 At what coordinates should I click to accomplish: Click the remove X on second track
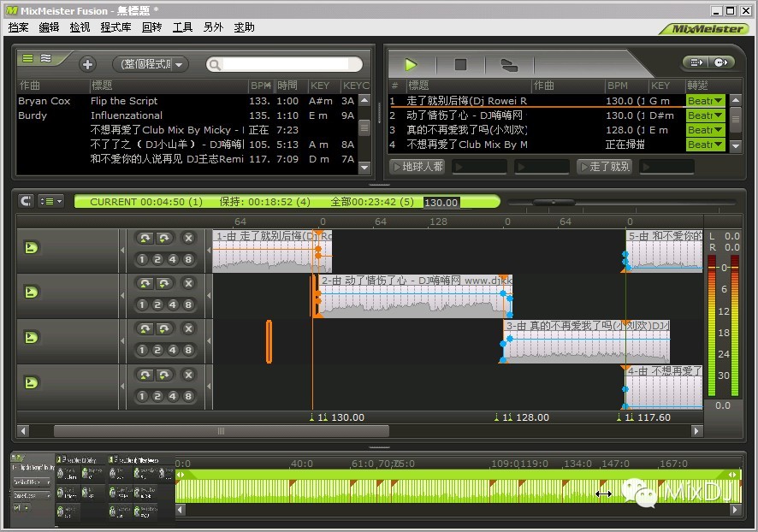click(188, 283)
